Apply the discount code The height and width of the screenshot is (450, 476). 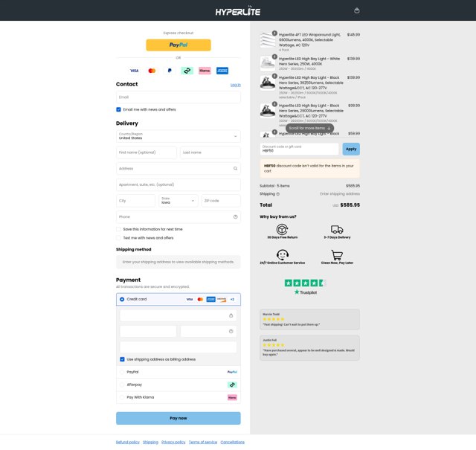click(x=351, y=149)
